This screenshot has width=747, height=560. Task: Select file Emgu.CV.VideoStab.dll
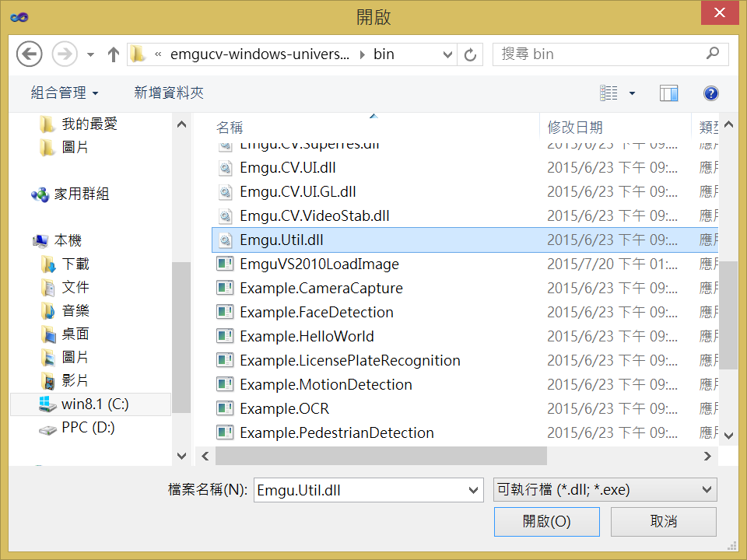point(314,216)
